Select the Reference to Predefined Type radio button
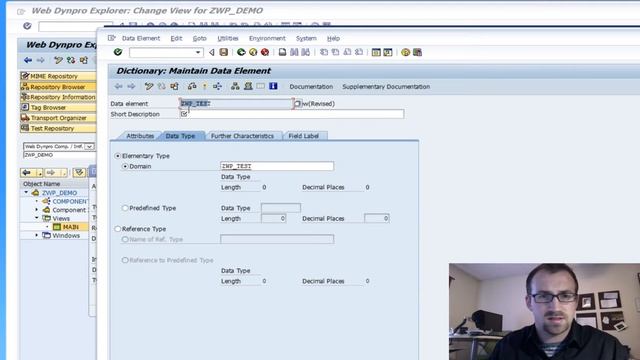640x360 pixels. click(125, 260)
